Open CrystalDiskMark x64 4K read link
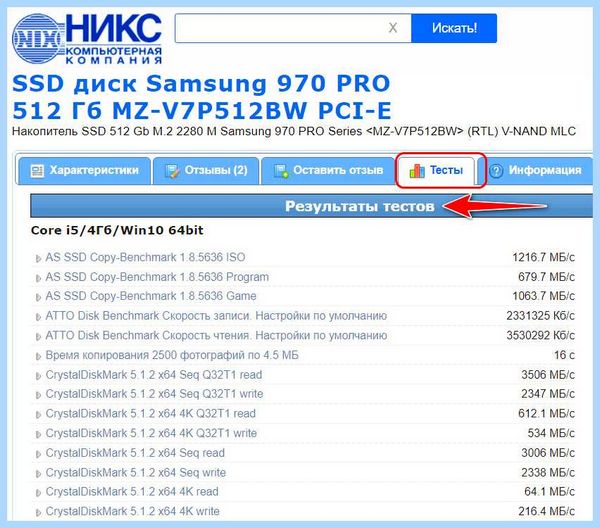The width and height of the screenshot is (600, 528). (132, 491)
